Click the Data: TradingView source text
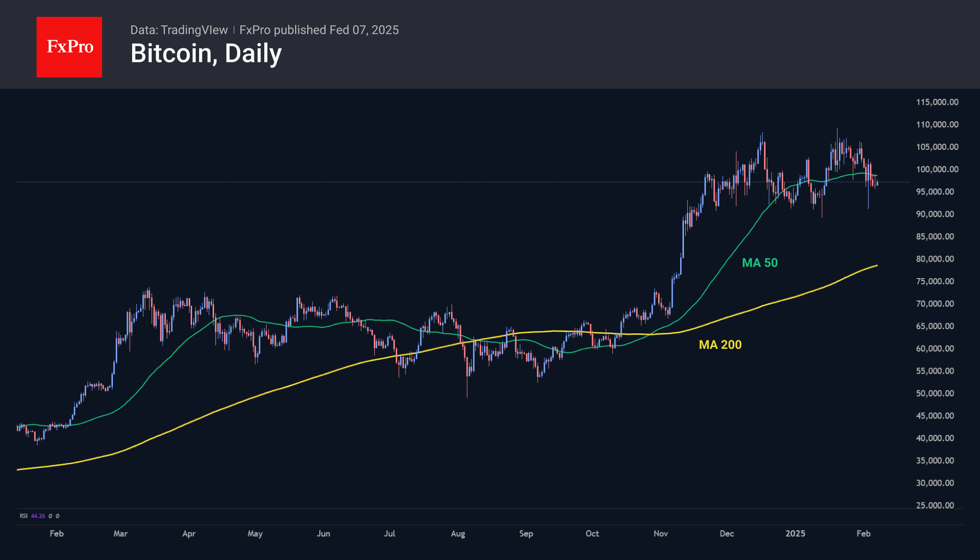Image resolution: width=980 pixels, height=560 pixels. (x=179, y=30)
